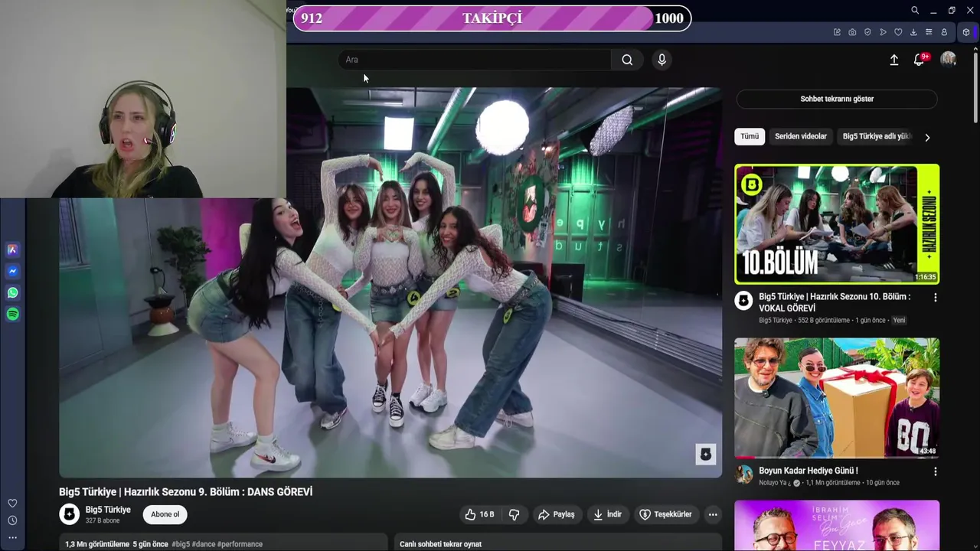Click the #performance hashtag

240,544
